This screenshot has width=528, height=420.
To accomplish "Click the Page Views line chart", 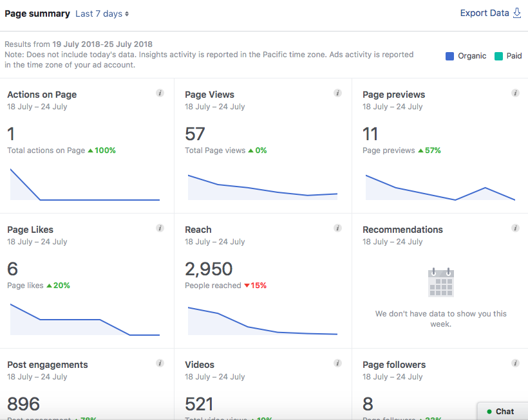I will (x=263, y=187).
